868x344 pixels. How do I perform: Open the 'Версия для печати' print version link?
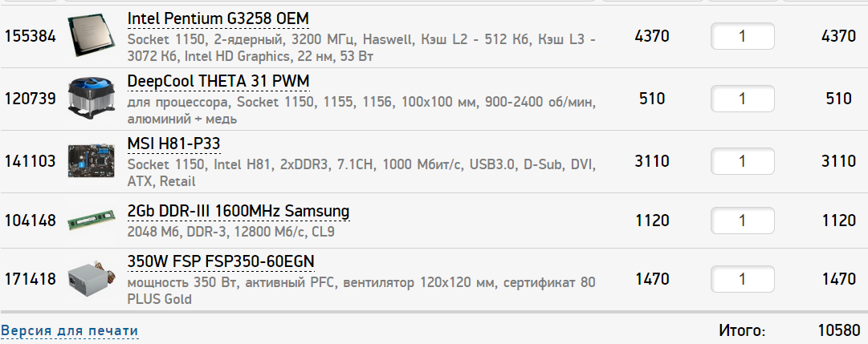coord(70,330)
